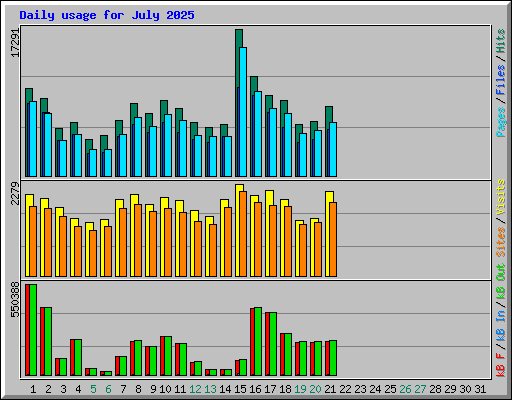Click the cyan Pages bar for day 21
This screenshot has width=512, height=400.
tap(333, 150)
